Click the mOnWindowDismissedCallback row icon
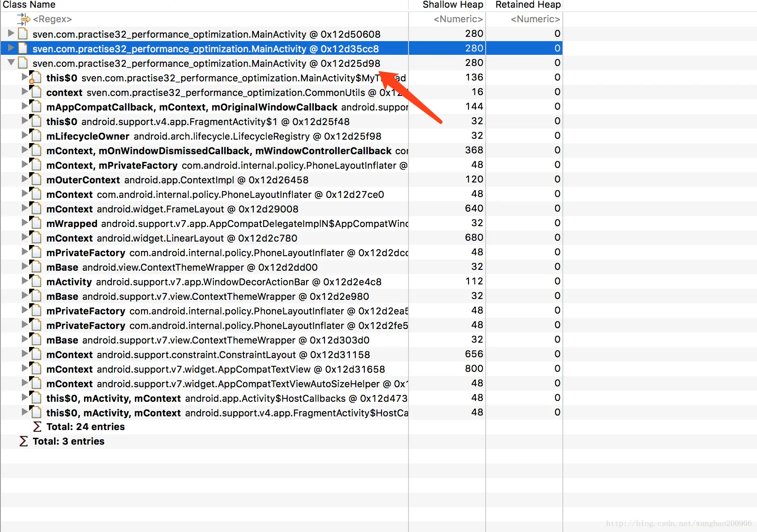This screenshot has height=532, width=757. coord(35,150)
